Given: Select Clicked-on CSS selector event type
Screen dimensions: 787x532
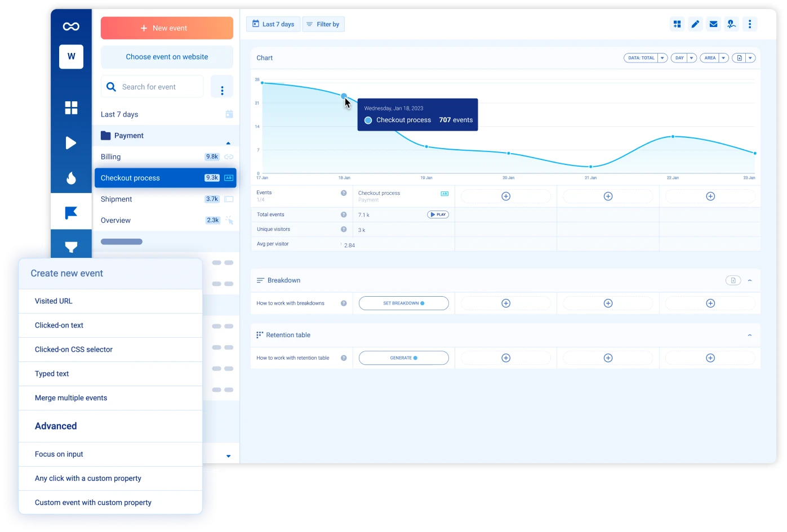Looking at the screenshot, I should [74, 350].
